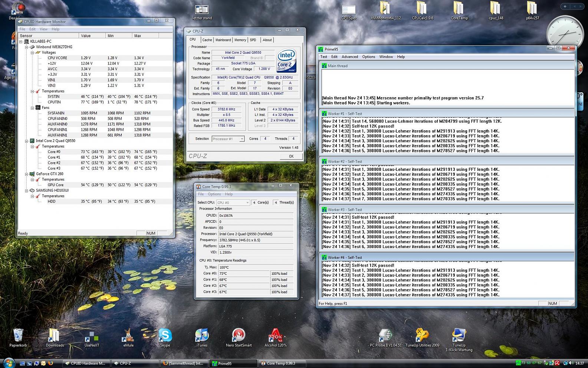Click Firefox icon in quick launch
Image resolution: width=588 pixels, height=368 pixels.
pyautogui.click(x=50, y=363)
